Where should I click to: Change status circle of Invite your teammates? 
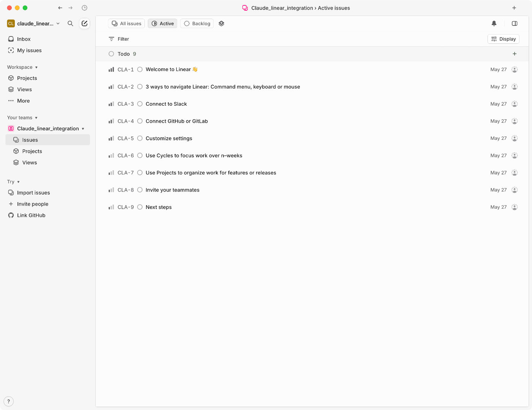140,190
